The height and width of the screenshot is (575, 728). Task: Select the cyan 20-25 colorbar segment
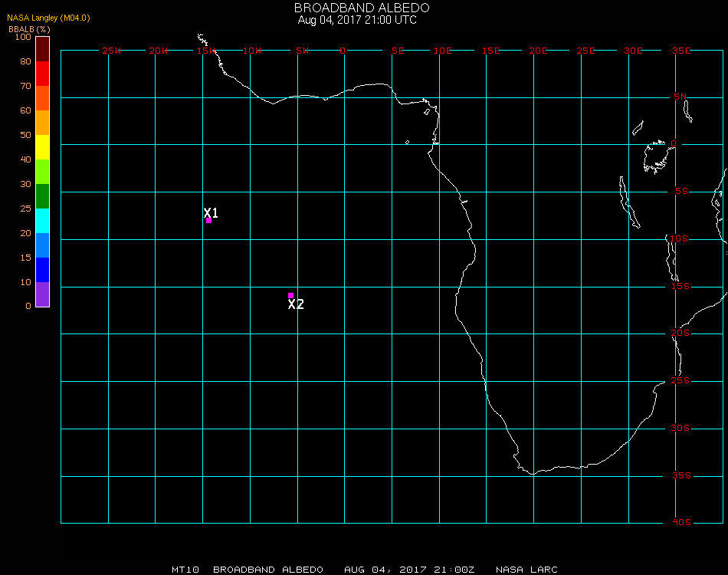pos(42,221)
